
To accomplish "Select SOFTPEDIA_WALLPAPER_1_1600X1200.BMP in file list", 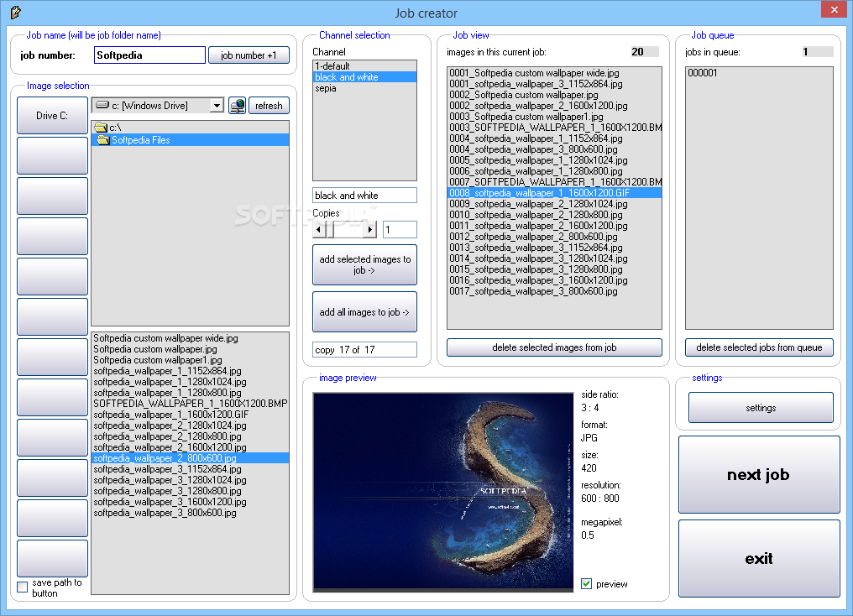I will 190,404.
